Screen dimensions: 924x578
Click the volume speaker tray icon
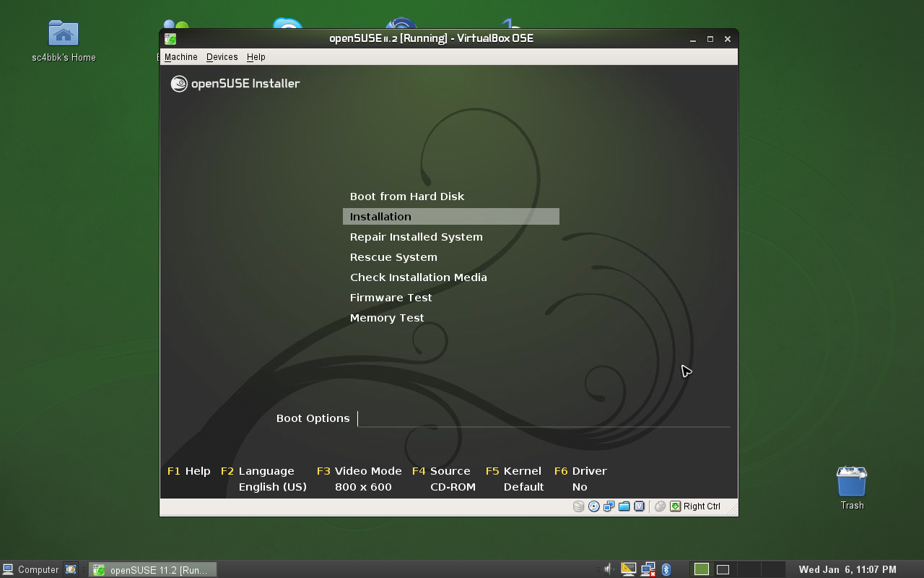[x=609, y=569]
